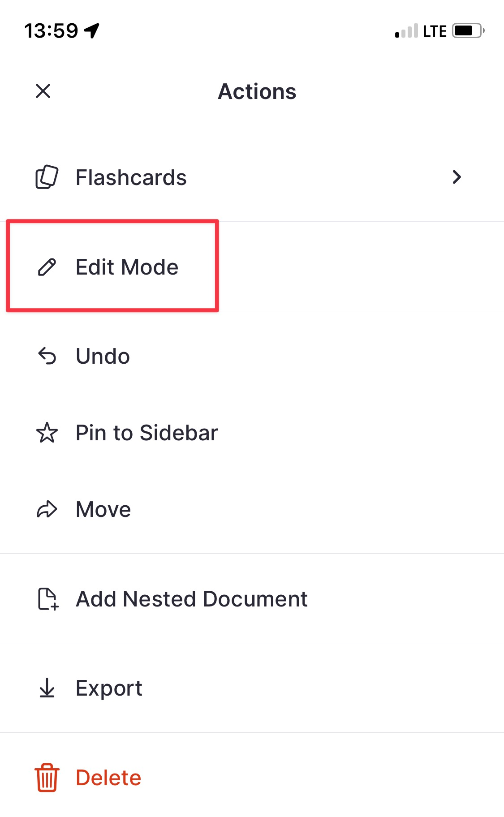This screenshot has width=504, height=817.
Task: Open the Flashcards menu entry
Action: pos(131,177)
